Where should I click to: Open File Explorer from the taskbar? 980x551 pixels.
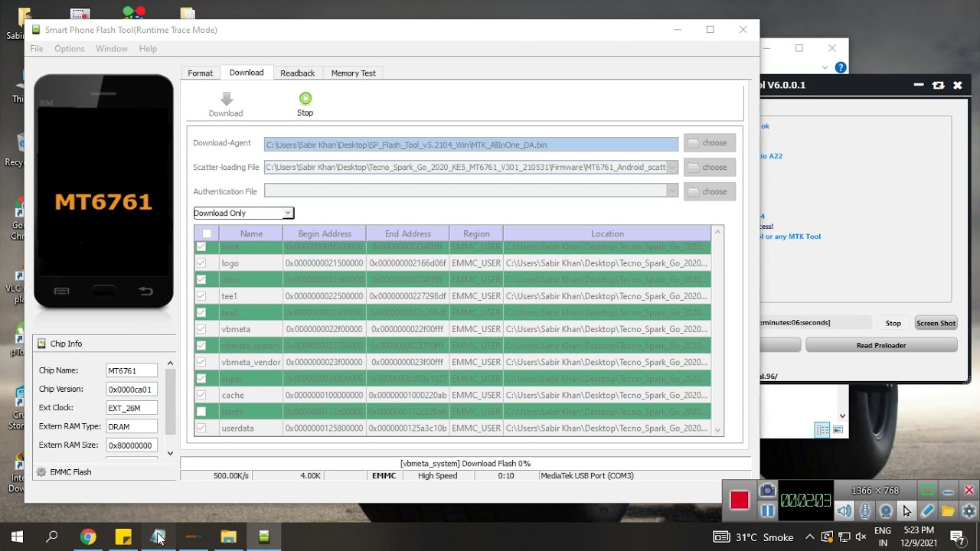point(228,536)
